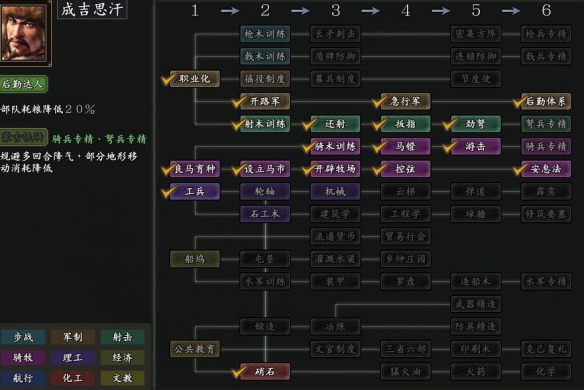The width and height of the screenshot is (584, 390).
Task: Select the 马镫 cavalry tech node
Action: [x=405, y=146]
